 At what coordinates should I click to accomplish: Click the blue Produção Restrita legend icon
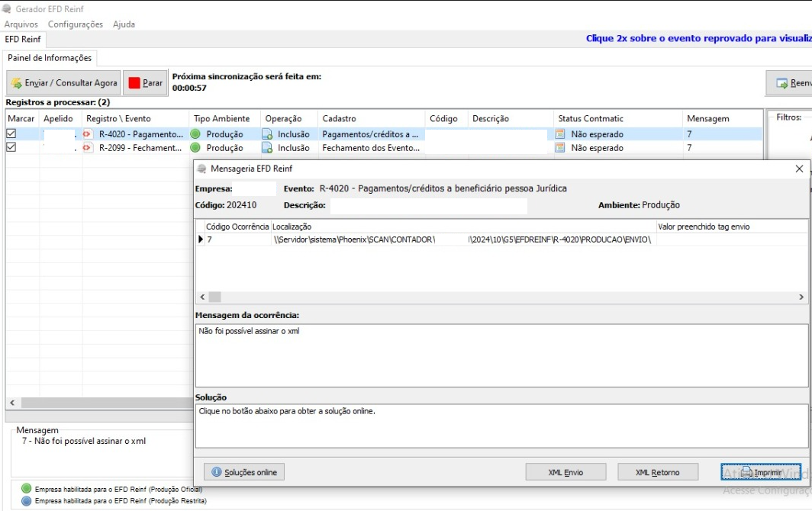[x=27, y=500]
